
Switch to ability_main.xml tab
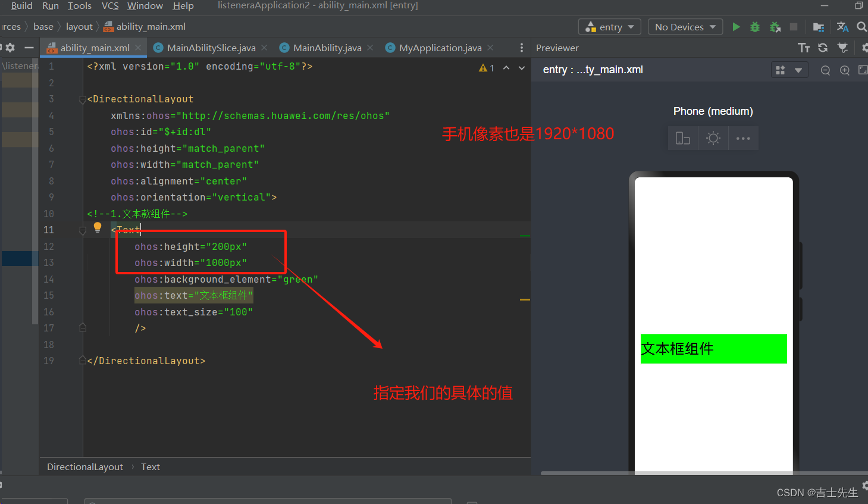(x=95, y=48)
